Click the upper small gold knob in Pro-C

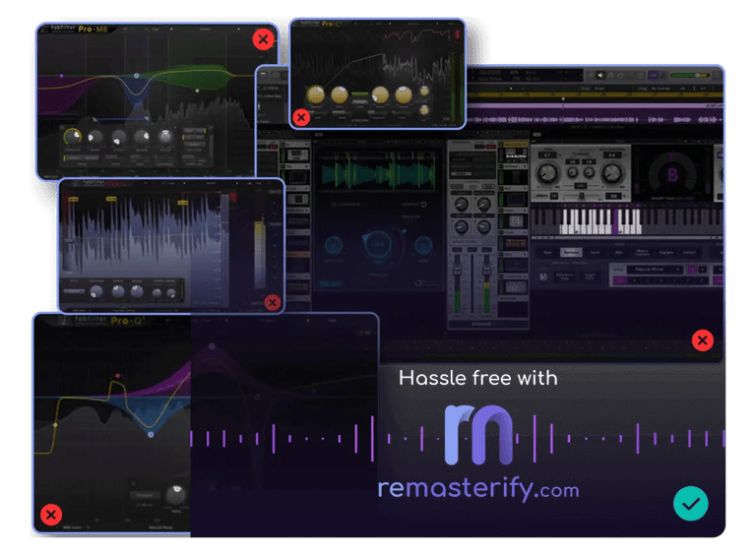(424, 91)
